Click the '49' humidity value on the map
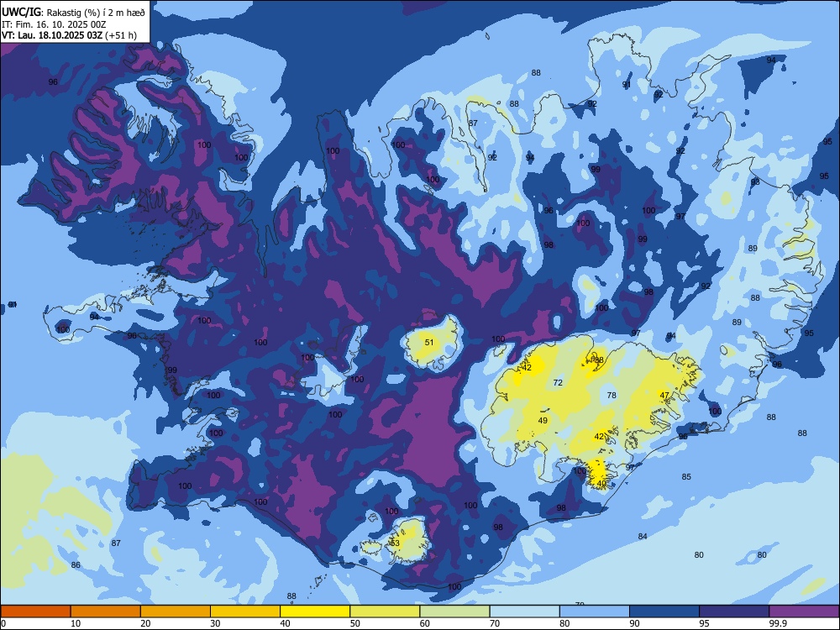Viewport: 840px width, 630px height. [543, 421]
